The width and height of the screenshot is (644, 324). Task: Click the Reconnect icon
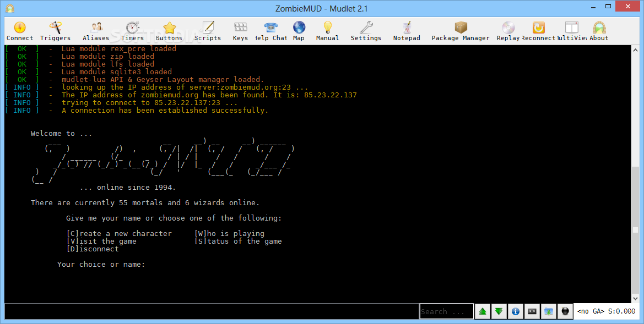[538, 31]
